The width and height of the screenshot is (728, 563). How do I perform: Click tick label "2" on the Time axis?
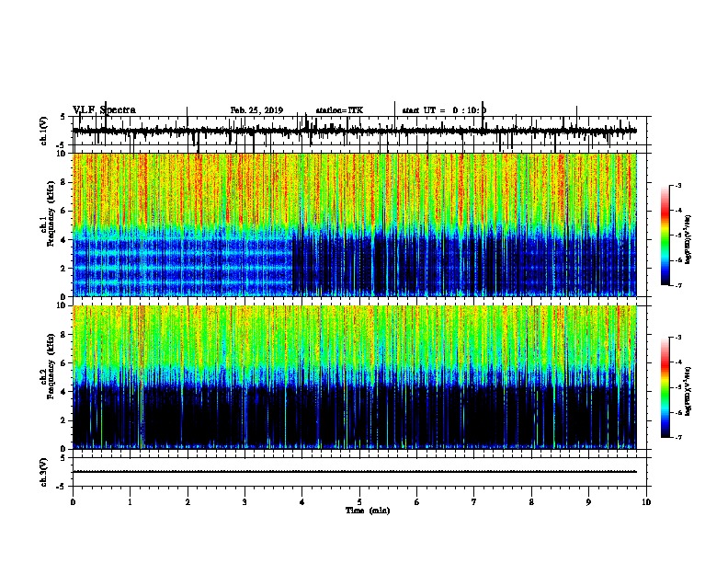pyautogui.click(x=188, y=502)
